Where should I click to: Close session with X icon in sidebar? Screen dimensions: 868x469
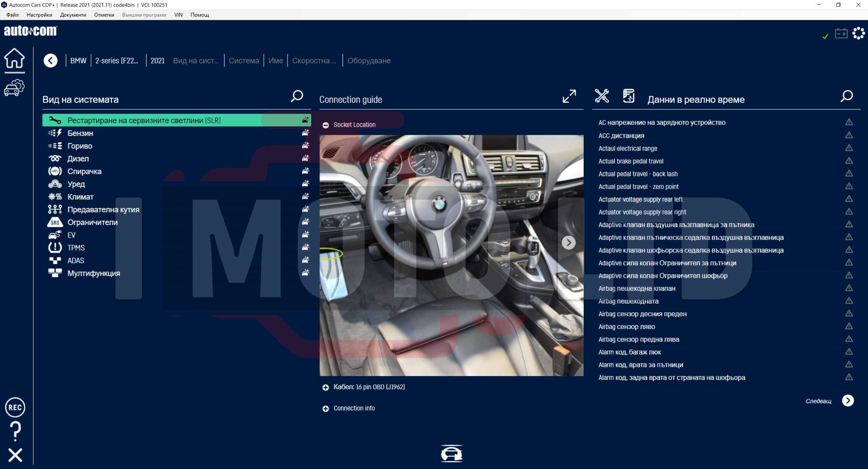coord(15,455)
